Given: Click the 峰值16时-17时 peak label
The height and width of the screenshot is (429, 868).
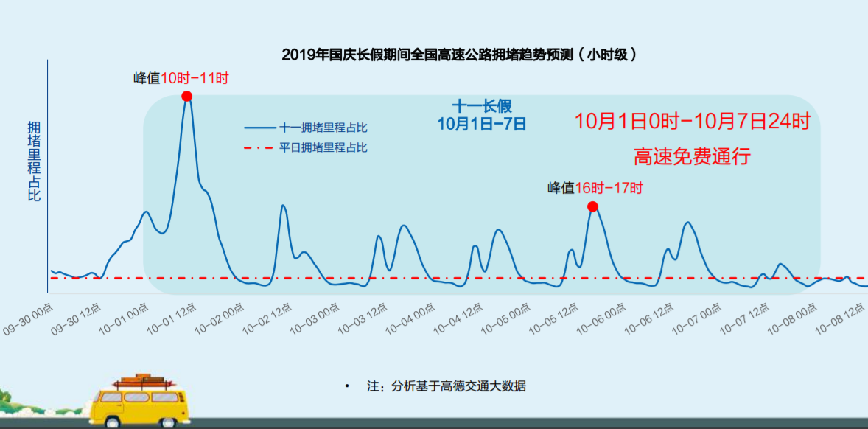Looking at the screenshot, I should pos(595,188).
